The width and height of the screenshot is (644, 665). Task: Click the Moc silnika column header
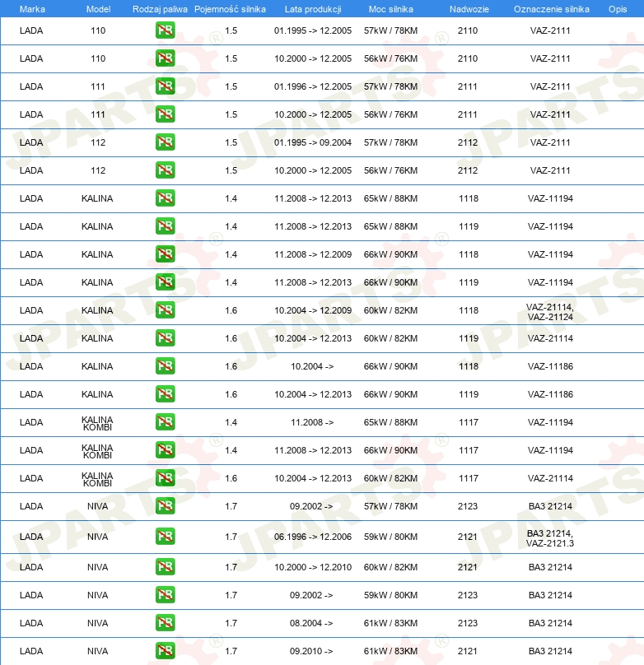(x=390, y=9)
